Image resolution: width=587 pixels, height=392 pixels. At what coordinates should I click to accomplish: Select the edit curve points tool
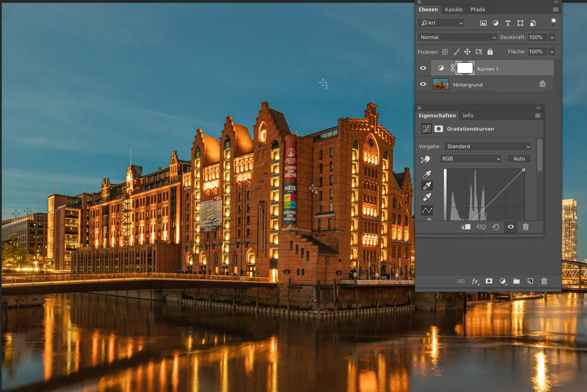pyautogui.click(x=427, y=210)
